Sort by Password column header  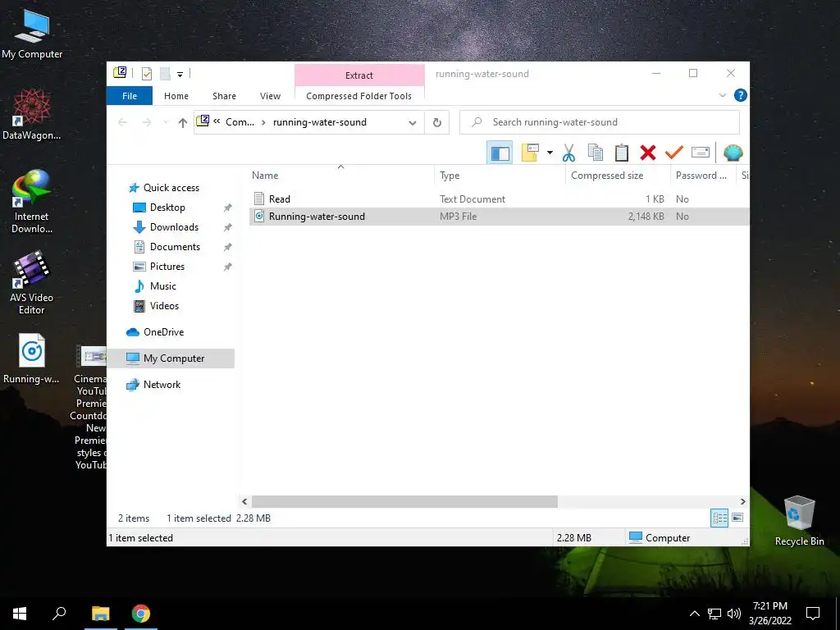[703, 176]
